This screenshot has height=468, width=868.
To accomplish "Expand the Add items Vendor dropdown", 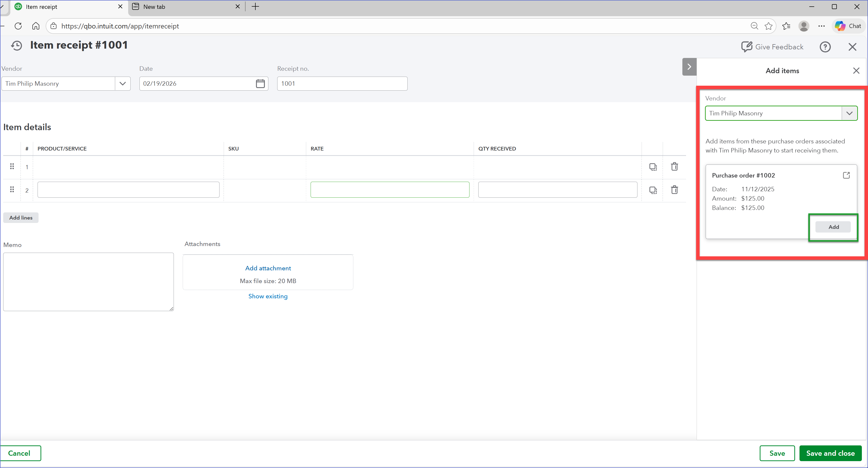I will [x=849, y=113].
